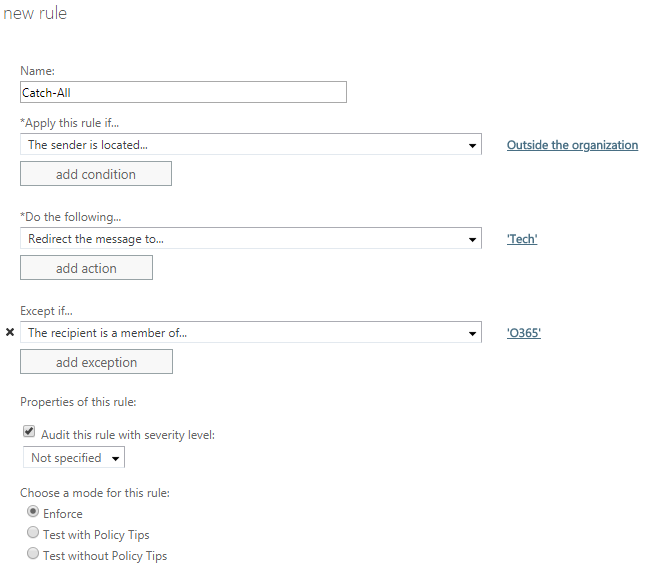Screen dimensions: 648x574
Task: Open the 'Tech' recipient link
Action: click(x=522, y=239)
